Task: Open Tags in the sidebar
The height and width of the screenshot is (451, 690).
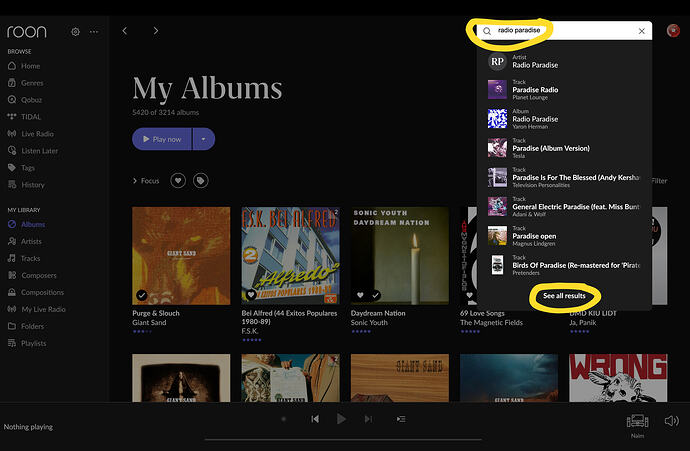Action: point(21,168)
